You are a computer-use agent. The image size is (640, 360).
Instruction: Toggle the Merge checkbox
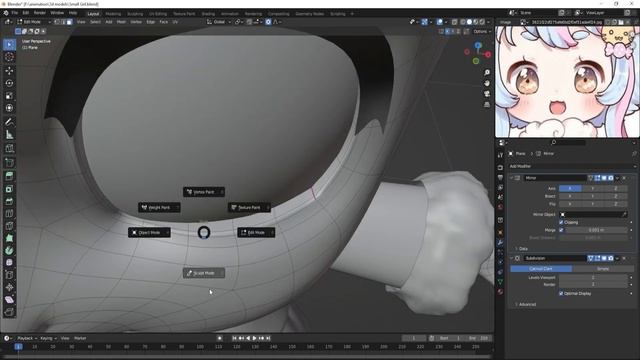[x=561, y=230]
